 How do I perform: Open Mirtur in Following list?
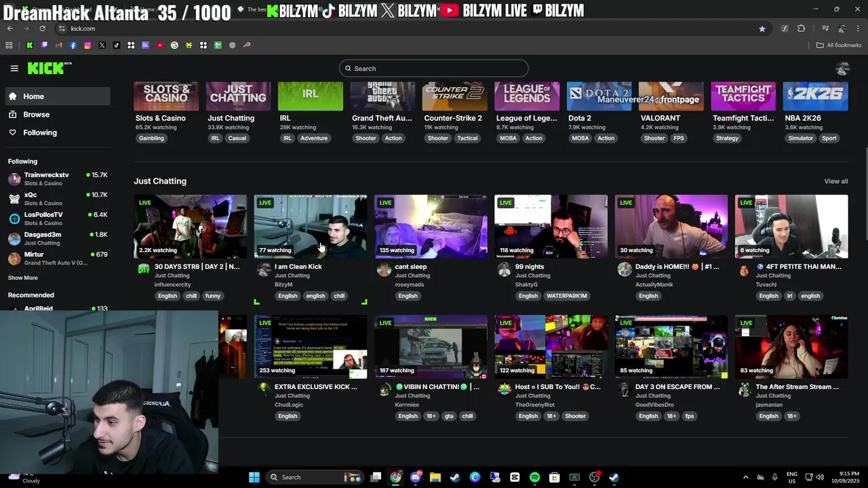tap(58, 258)
